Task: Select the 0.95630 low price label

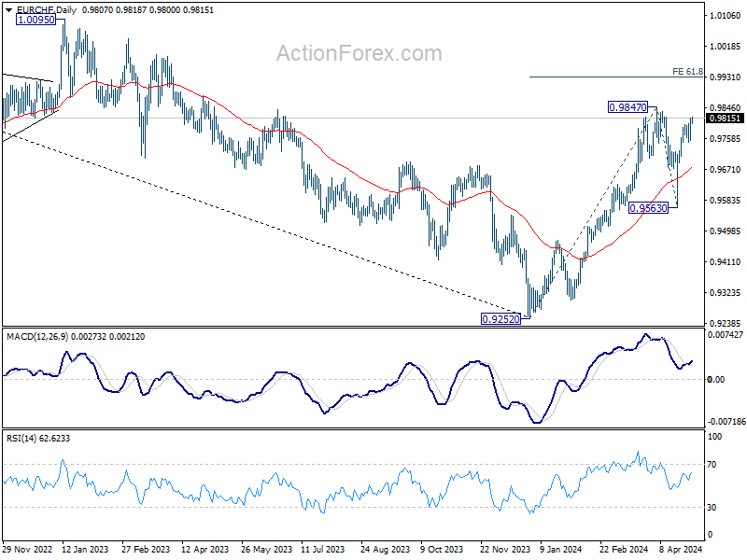Action: [x=648, y=207]
